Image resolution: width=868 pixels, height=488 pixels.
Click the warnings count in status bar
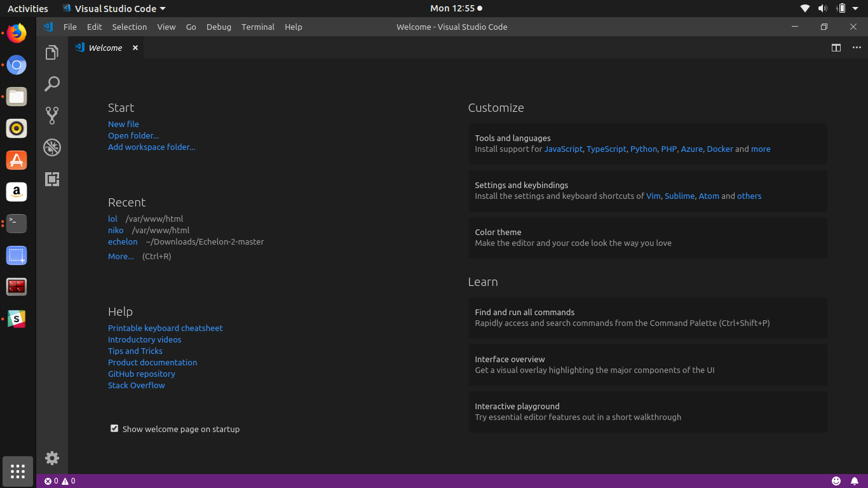[x=68, y=481]
